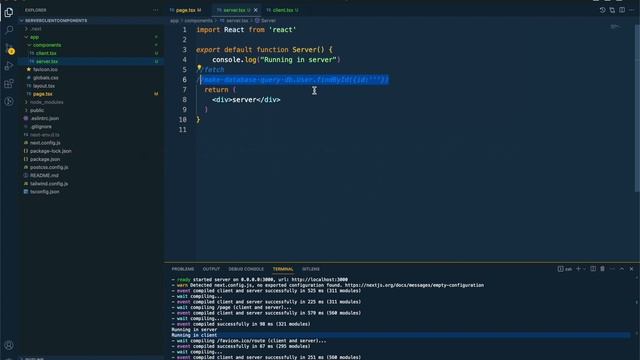The image size is (640, 360).
Task: Maximize the terminal panel with chevron up
Action: [622, 269]
